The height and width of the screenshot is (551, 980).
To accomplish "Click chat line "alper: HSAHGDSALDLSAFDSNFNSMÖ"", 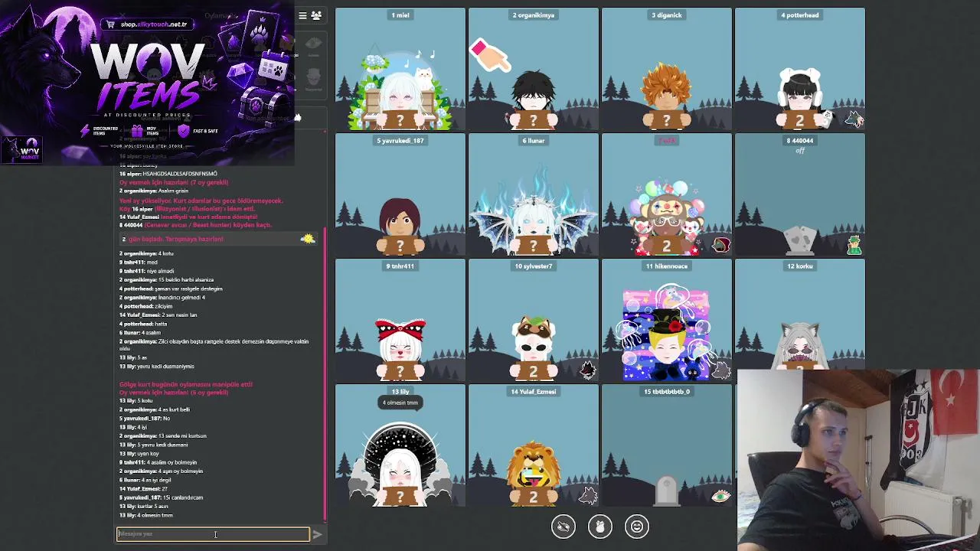I will (x=168, y=174).
